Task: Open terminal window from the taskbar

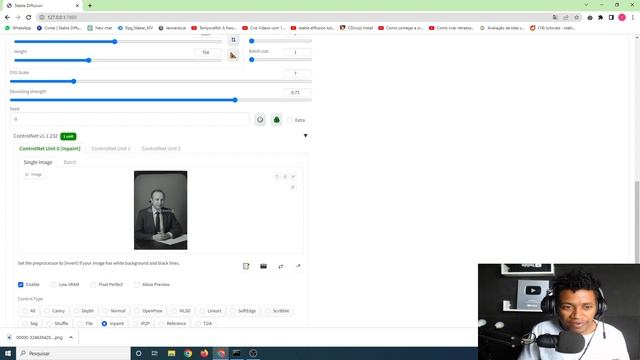Action: (x=237, y=353)
